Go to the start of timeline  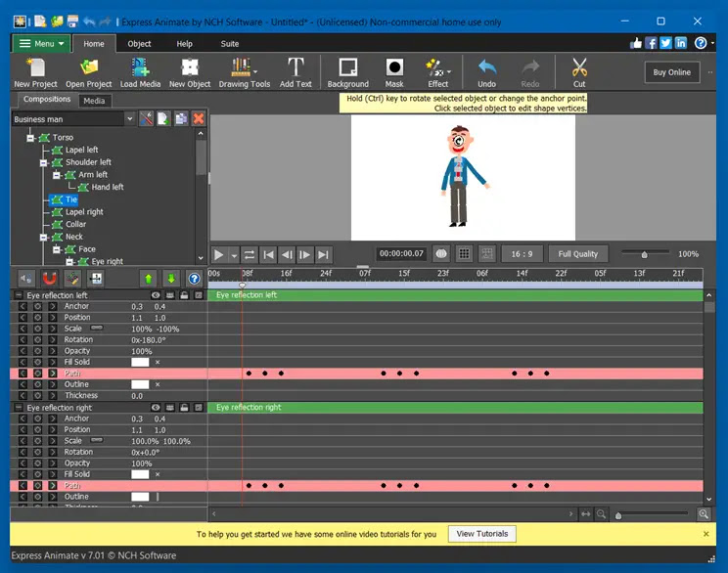tap(268, 254)
